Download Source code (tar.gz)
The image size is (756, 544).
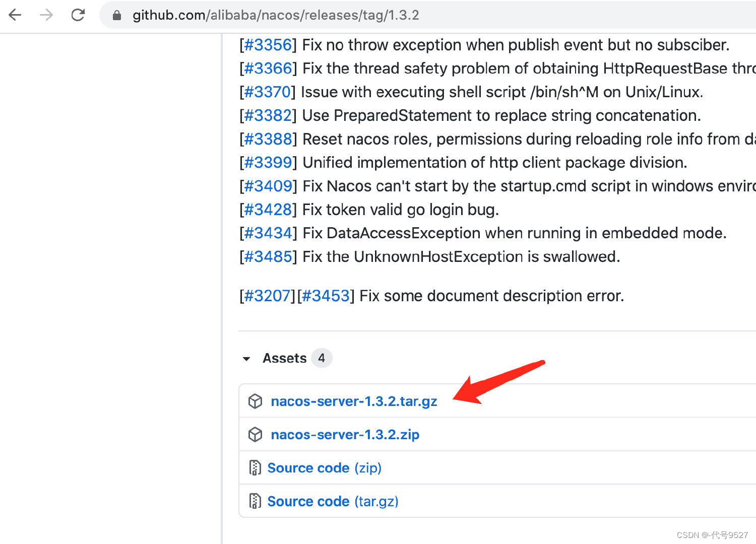pyautogui.click(x=333, y=501)
